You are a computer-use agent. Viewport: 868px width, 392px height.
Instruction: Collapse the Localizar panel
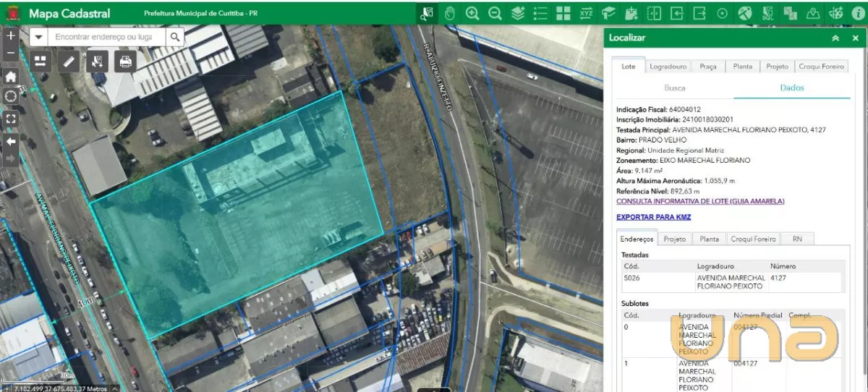[835, 38]
